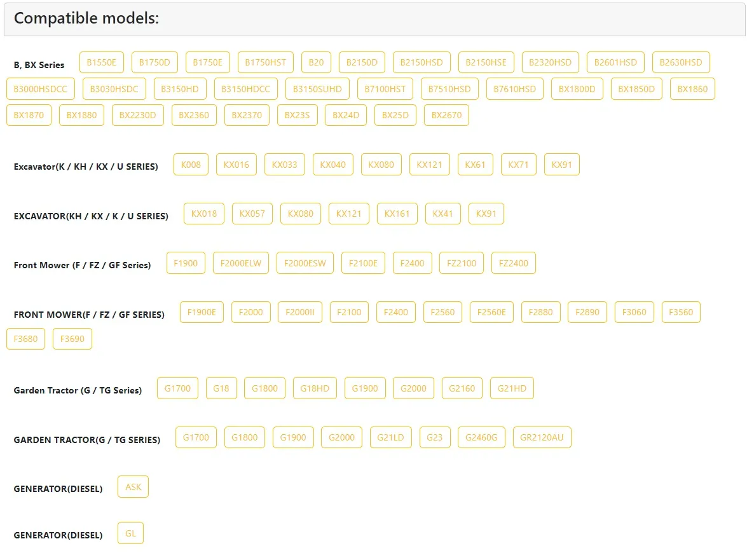Open the KX161 model
The height and width of the screenshot is (560, 747).
point(397,214)
